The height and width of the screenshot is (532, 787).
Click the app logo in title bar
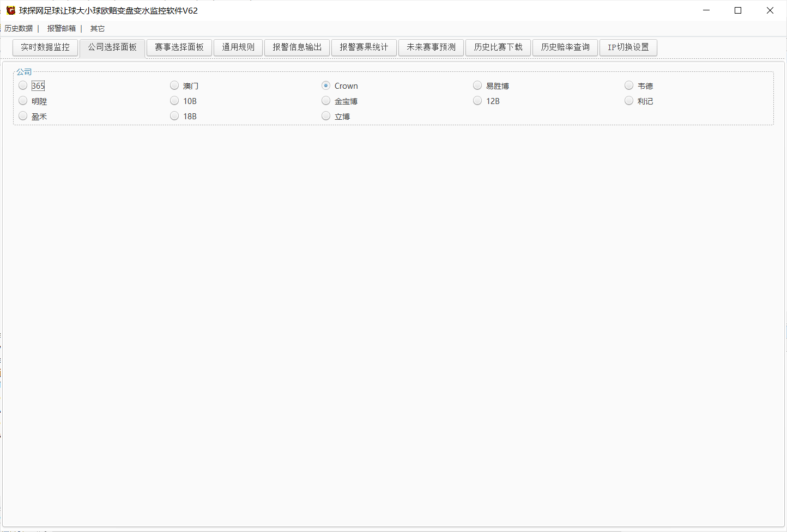[x=11, y=10]
